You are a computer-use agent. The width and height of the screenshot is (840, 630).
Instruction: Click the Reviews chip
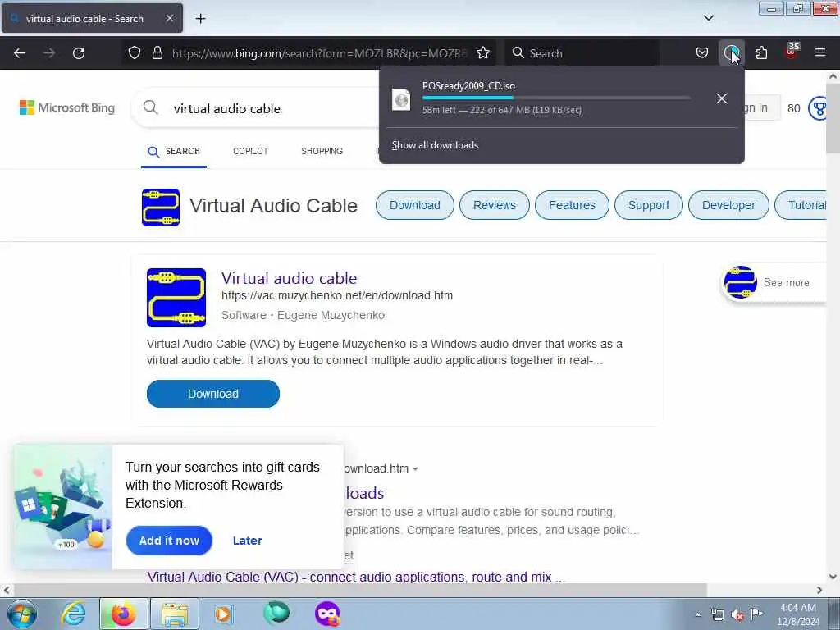pos(495,205)
